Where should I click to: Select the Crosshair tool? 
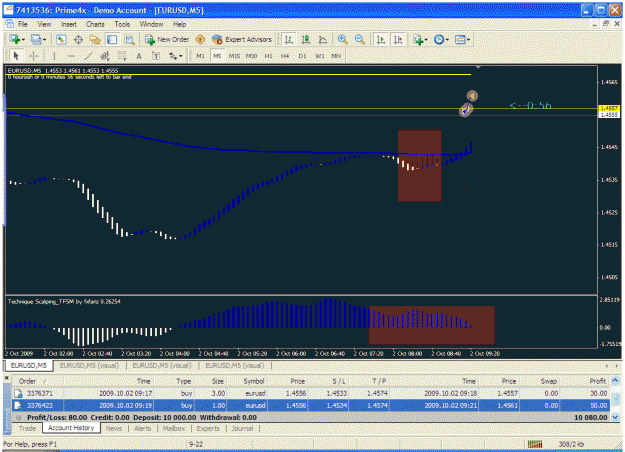point(33,56)
